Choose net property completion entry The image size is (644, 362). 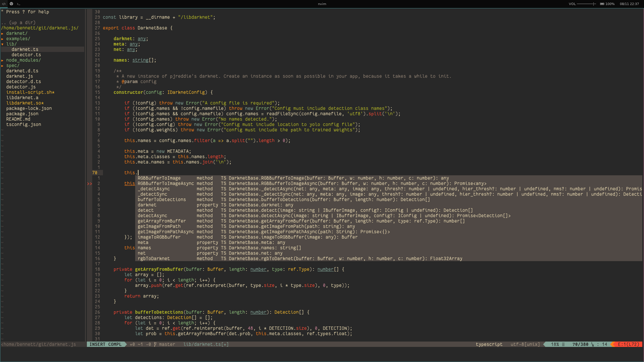(x=389, y=253)
